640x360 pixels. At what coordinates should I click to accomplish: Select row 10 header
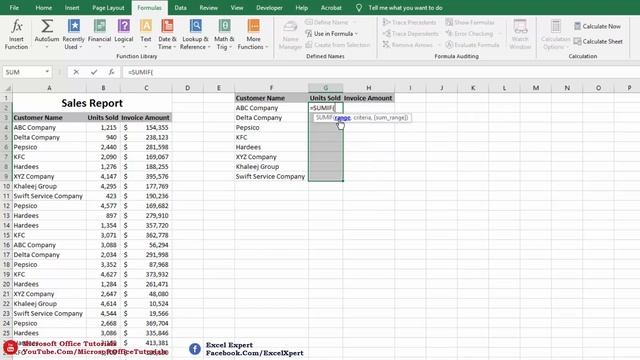tap(6, 186)
